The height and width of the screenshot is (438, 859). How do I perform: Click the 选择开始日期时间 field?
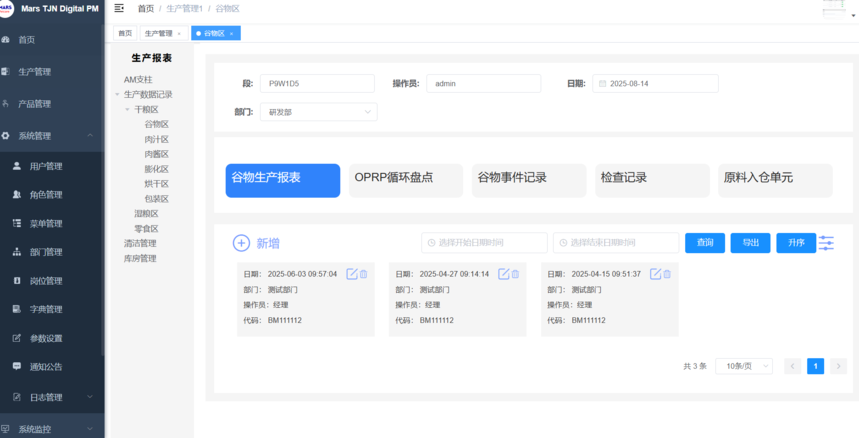[484, 243]
